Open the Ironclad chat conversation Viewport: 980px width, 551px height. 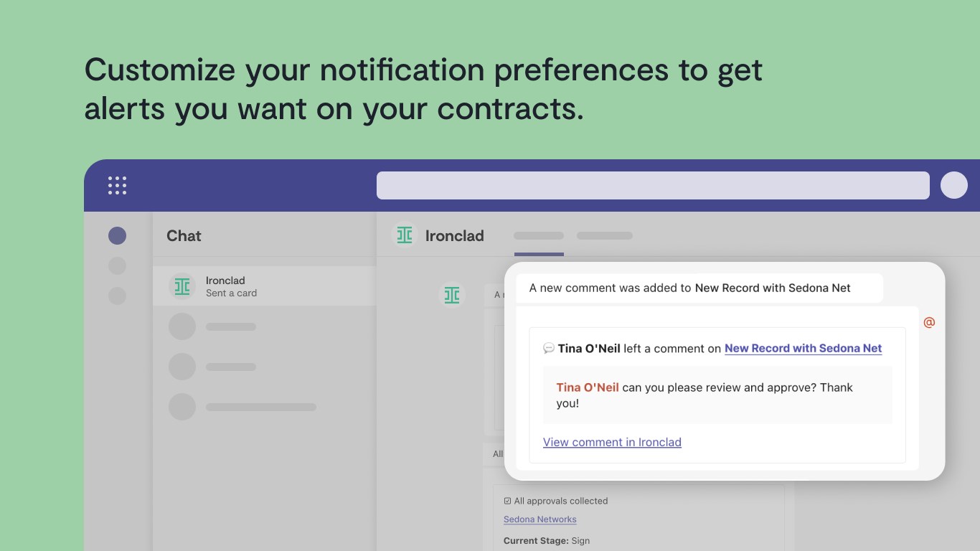pyautogui.click(x=265, y=286)
